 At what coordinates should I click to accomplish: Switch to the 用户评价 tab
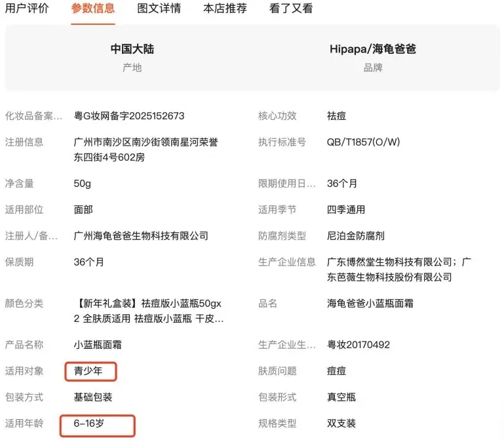click(x=27, y=9)
